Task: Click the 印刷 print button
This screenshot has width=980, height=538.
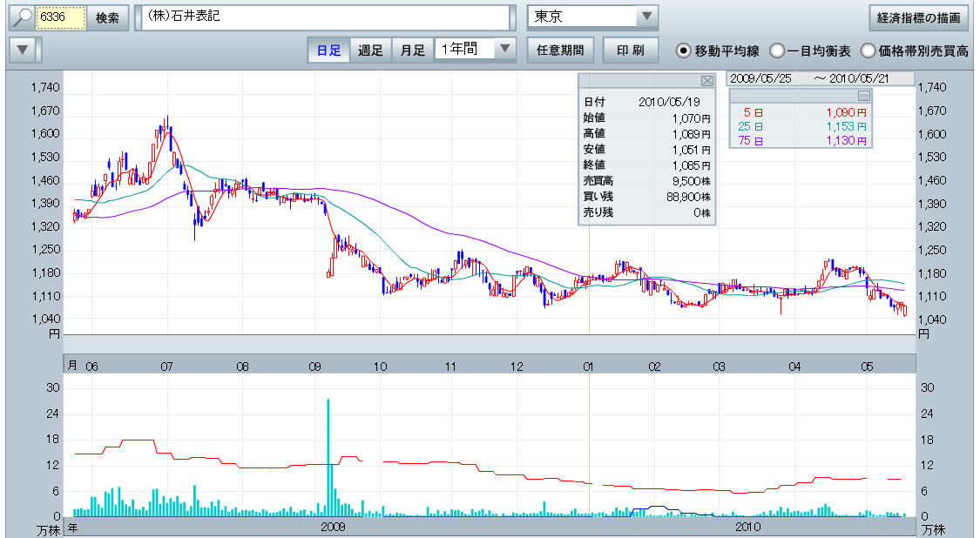Action: pos(630,50)
